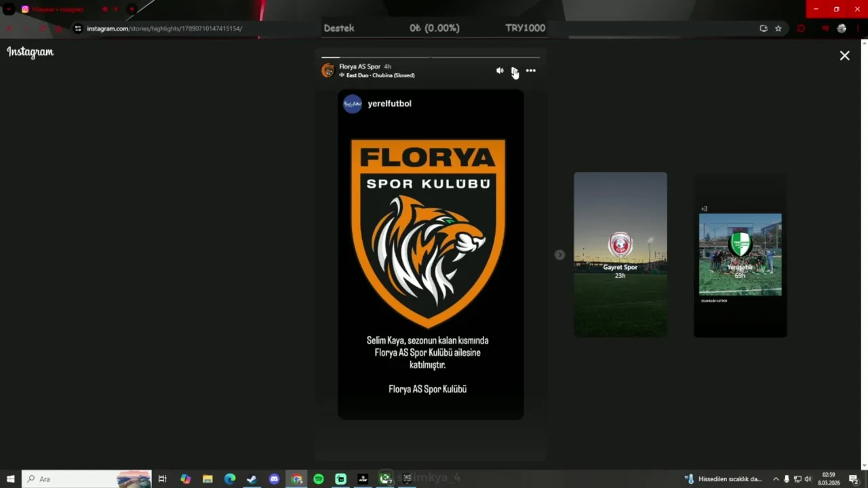Bookmark this page with star icon
Viewport: 868px width, 488px height.
778,28
